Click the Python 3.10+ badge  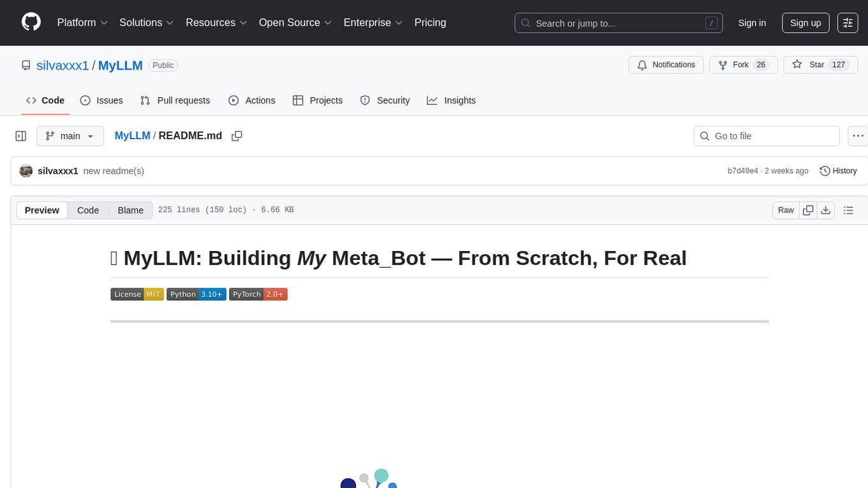197,294
